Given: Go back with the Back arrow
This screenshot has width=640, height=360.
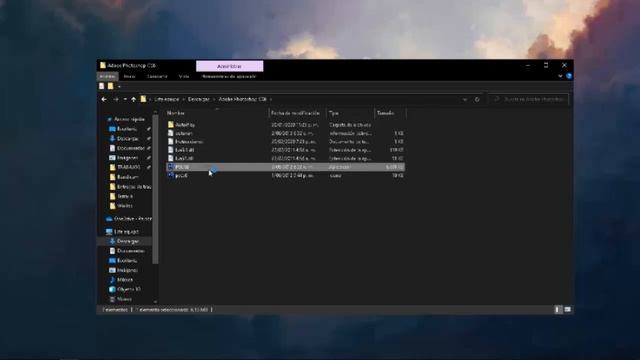Looking at the screenshot, I should pos(104,99).
